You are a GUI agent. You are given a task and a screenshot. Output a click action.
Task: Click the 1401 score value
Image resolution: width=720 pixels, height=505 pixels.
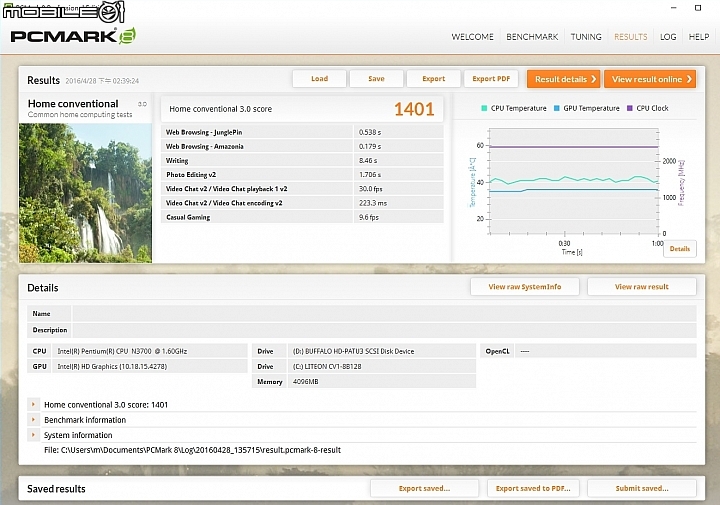(414, 109)
